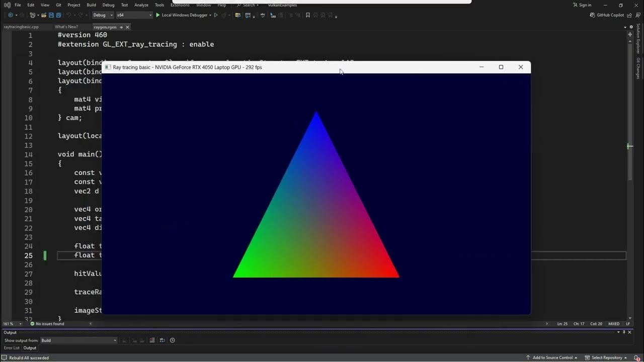Pin the Output panel
644x362 pixels.
pos(624,332)
